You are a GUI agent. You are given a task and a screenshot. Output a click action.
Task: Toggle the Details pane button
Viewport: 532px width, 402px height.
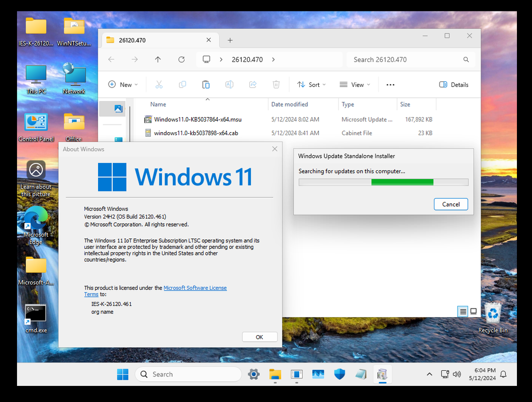click(x=454, y=85)
